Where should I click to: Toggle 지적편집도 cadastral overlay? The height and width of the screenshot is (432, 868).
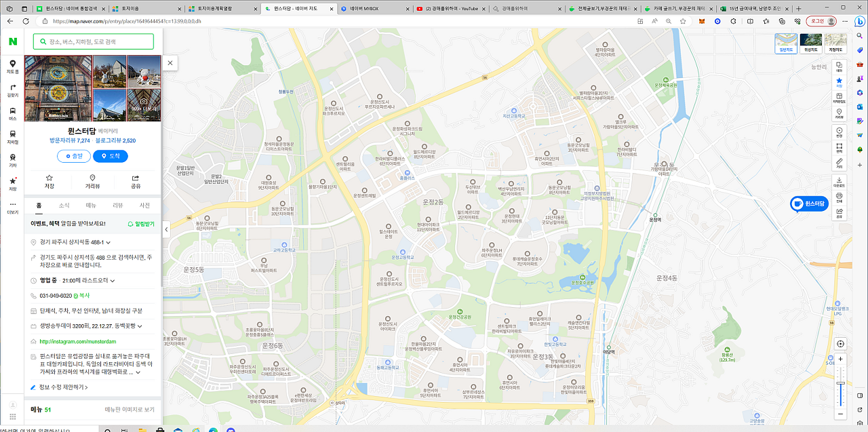coord(839,98)
